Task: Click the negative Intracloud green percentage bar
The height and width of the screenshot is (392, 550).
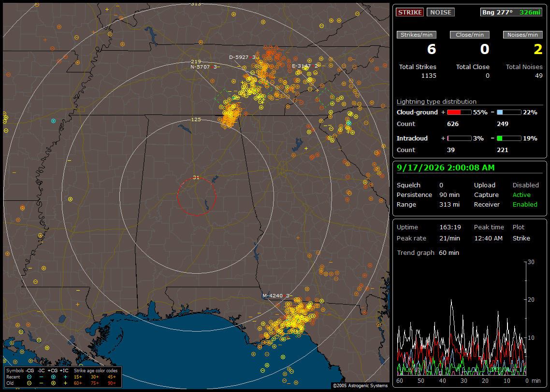Action: pyautogui.click(x=509, y=139)
